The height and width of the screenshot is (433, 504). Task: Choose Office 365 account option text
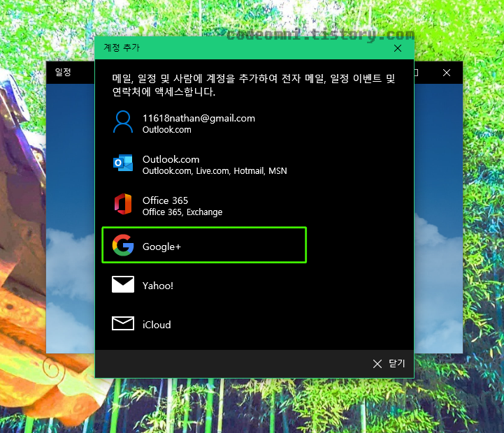tap(165, 200)
